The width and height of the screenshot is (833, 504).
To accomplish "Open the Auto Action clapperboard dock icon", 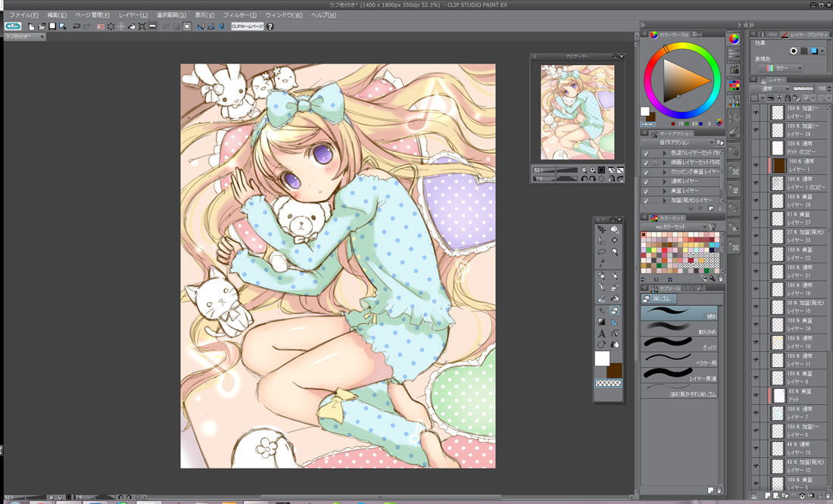I will pyautogui.click(x=735, y=70).
